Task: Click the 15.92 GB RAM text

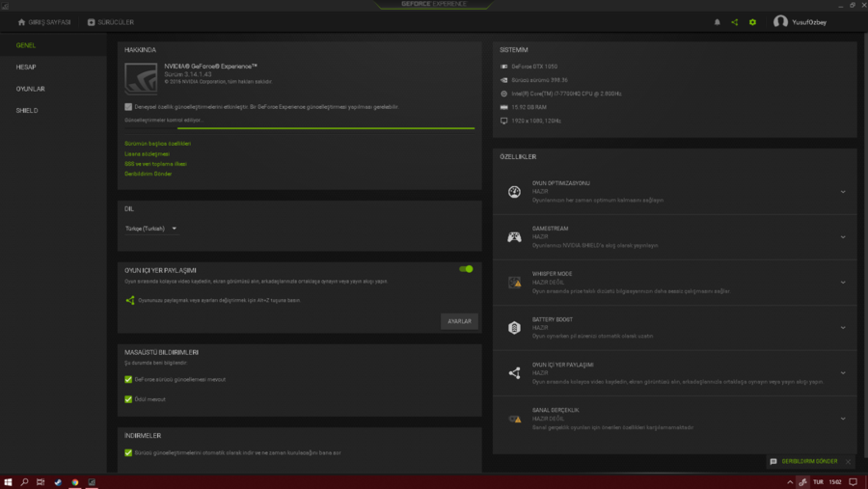Action: [x=529, y=107]
